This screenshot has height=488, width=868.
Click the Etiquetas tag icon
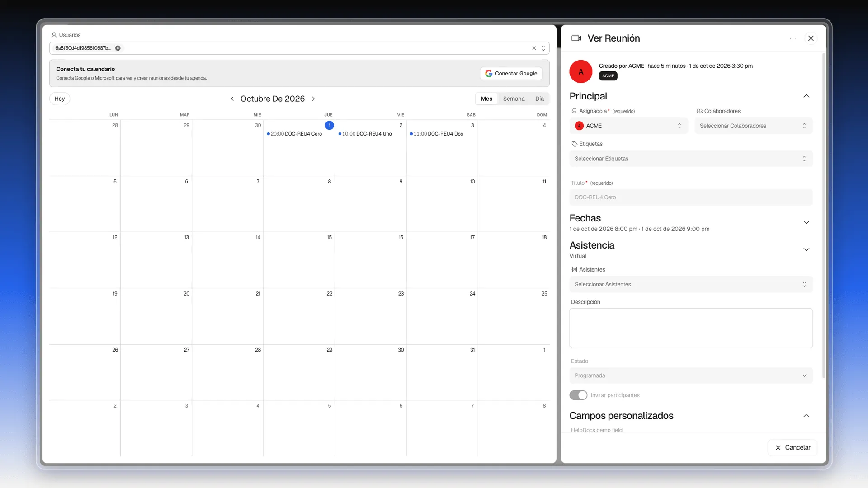coord(574,144)
